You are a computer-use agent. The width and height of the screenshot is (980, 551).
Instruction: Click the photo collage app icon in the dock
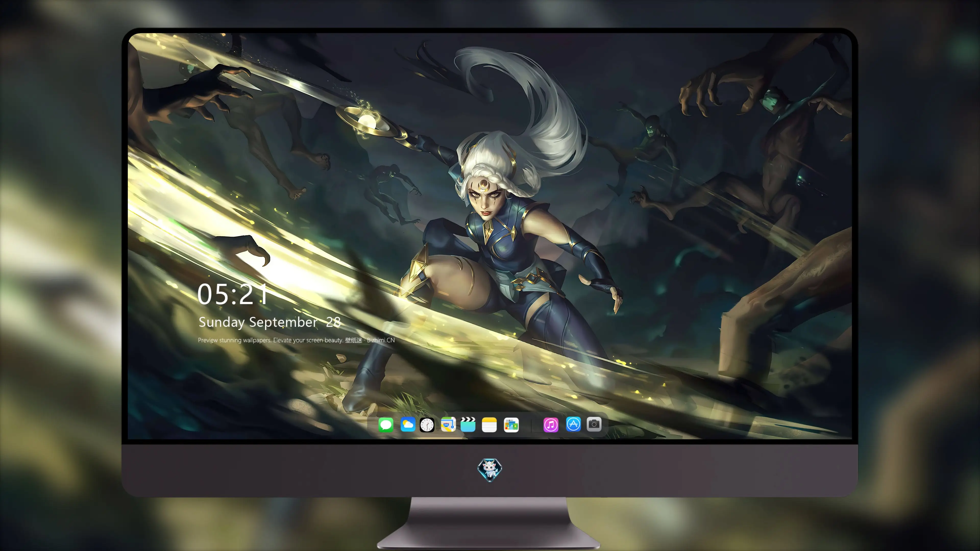(511, 425)
